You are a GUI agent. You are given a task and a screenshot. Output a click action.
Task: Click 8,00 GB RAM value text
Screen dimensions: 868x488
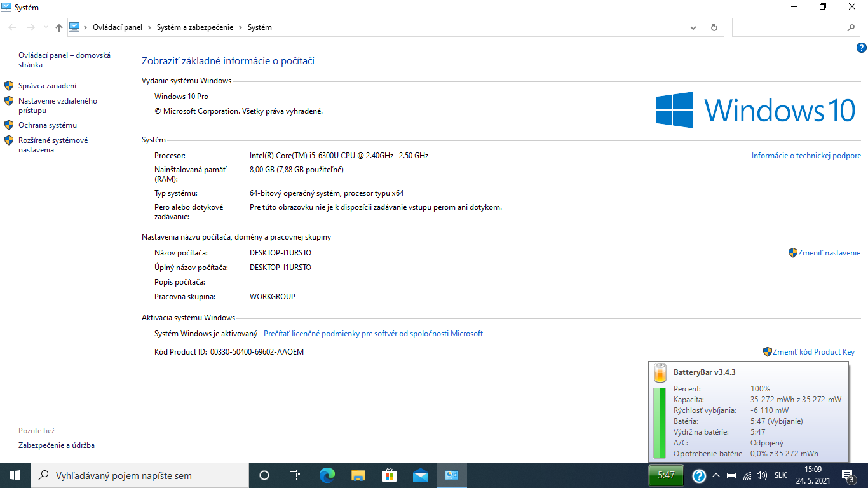[x=297, y=170]
